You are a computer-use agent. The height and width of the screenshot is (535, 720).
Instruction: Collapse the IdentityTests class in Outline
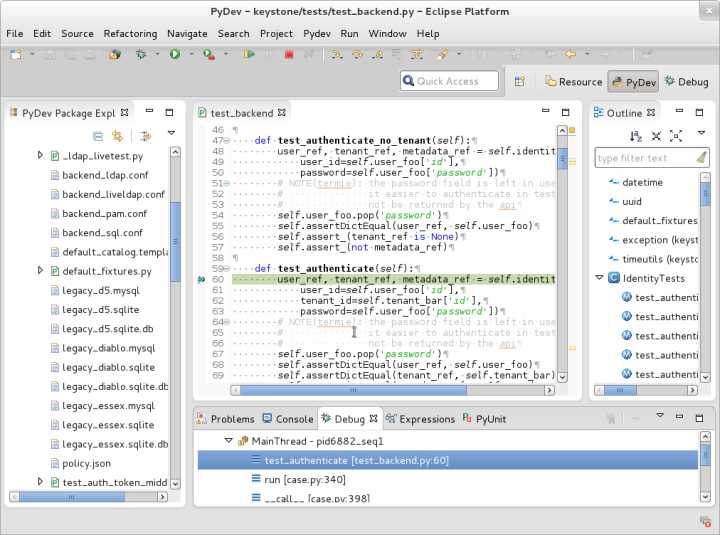tap(599, 278)
